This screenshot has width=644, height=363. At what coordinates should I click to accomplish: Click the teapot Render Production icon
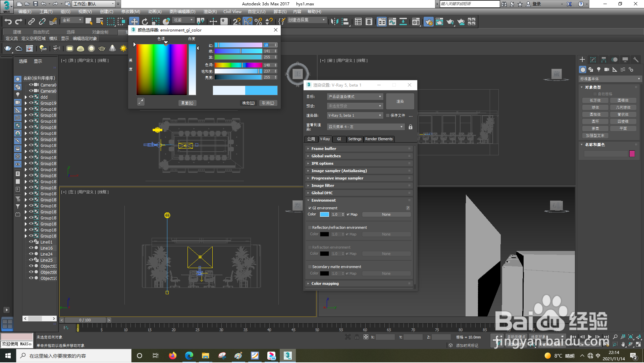pos(450,22)
